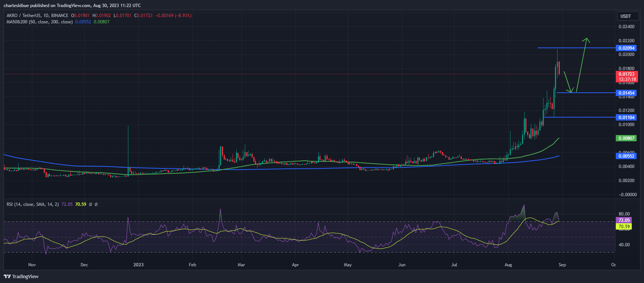Click the Jun label on time axis

coord(402,265)
